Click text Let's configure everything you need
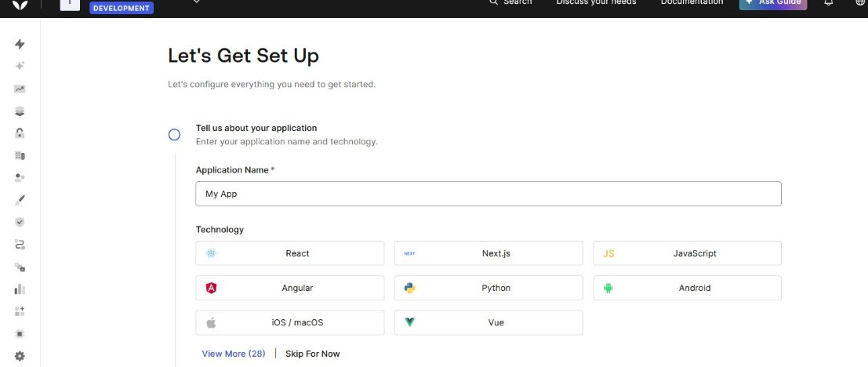 click(x=272, y=85)
